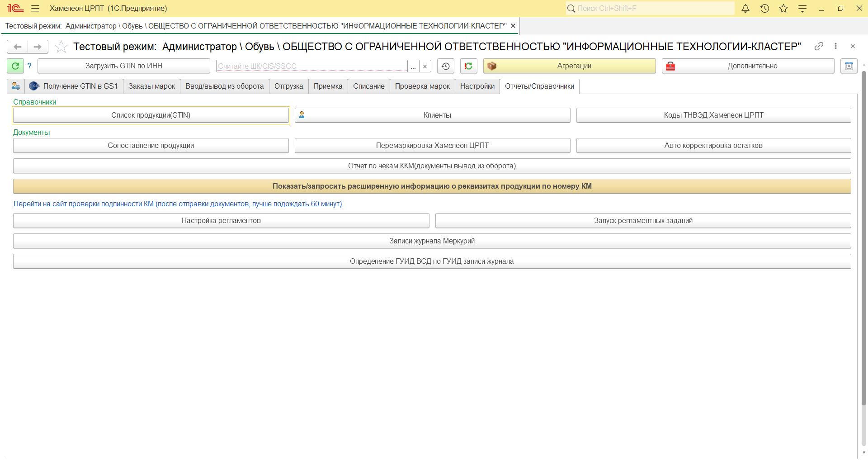Get link to this form
868x466 pixels.
pos(819,46)
